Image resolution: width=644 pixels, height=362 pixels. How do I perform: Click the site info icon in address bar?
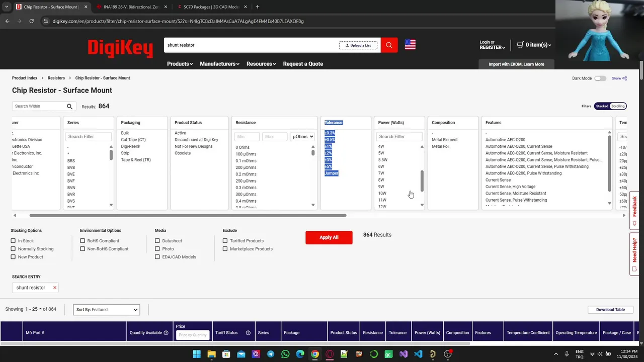[46, 21]
